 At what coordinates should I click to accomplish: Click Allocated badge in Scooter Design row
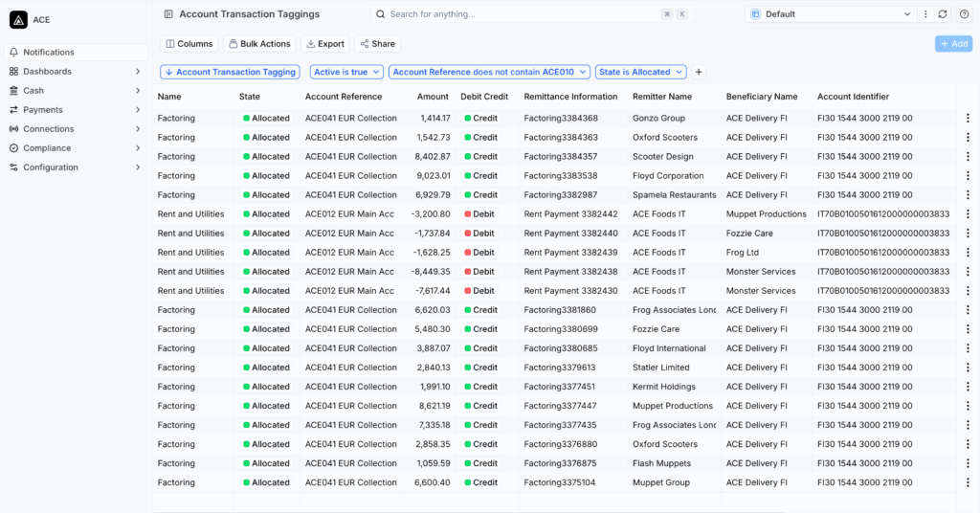click(x=267, y=156)
